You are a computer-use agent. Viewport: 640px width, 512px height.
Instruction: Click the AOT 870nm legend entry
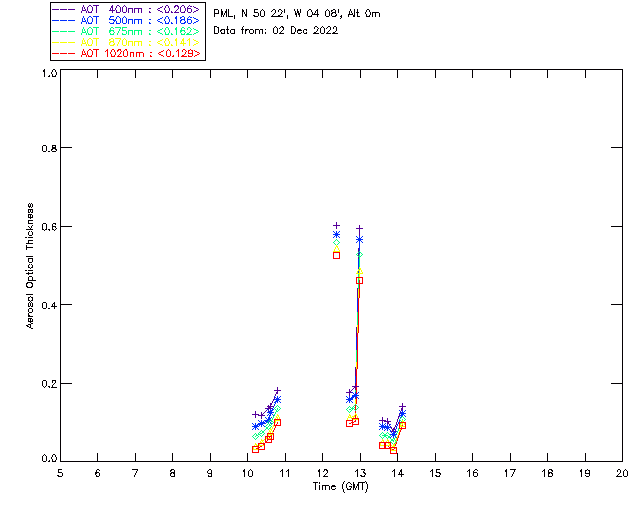click(x=126, y=42)
